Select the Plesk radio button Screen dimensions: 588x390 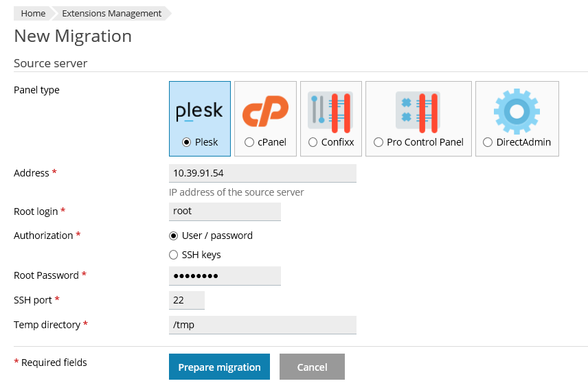(186, 142)
